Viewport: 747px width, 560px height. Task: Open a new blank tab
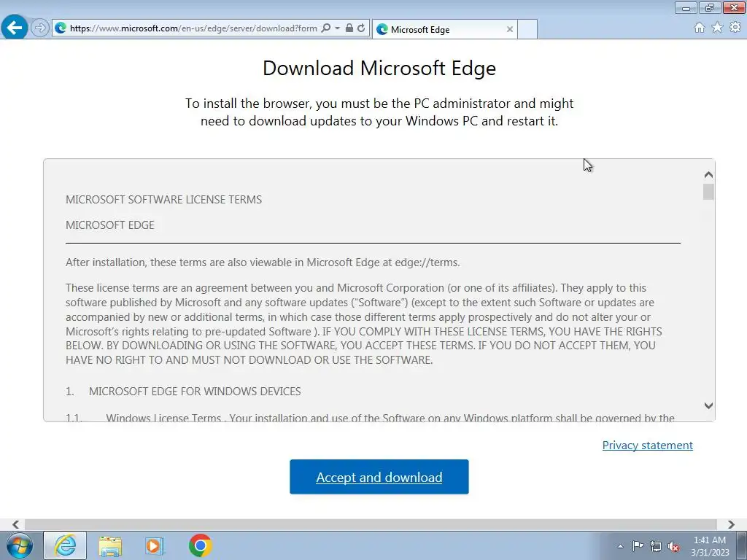tap(527, 29)
